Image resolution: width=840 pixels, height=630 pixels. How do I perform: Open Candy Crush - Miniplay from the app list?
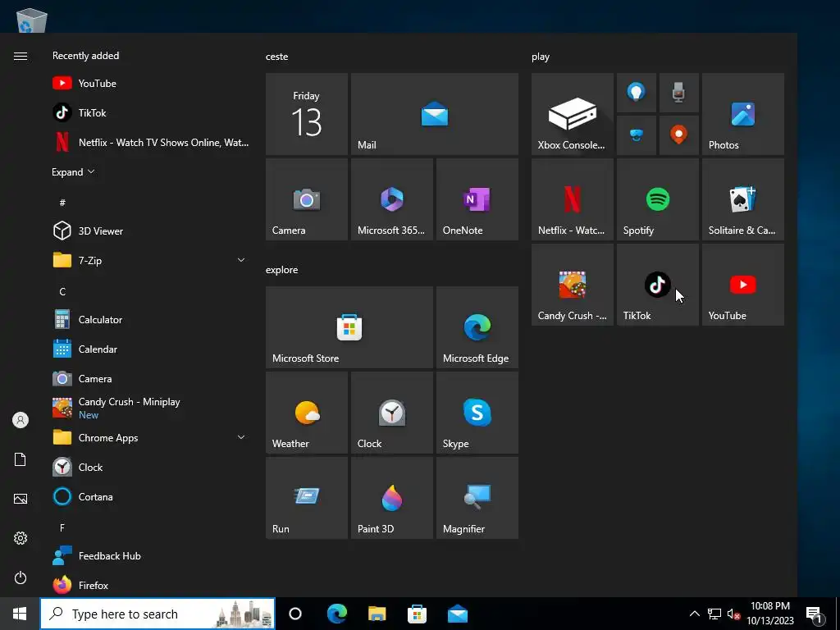pos(150,408)
